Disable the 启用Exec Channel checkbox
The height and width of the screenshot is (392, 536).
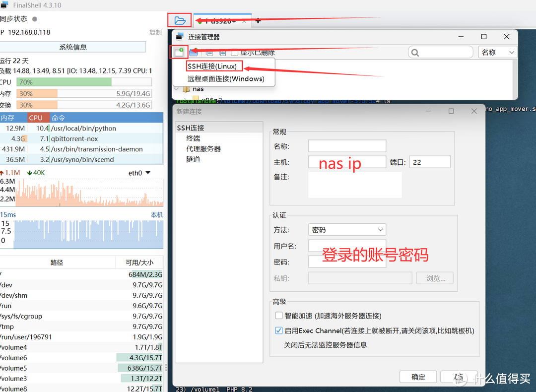[x=279, y=330]
